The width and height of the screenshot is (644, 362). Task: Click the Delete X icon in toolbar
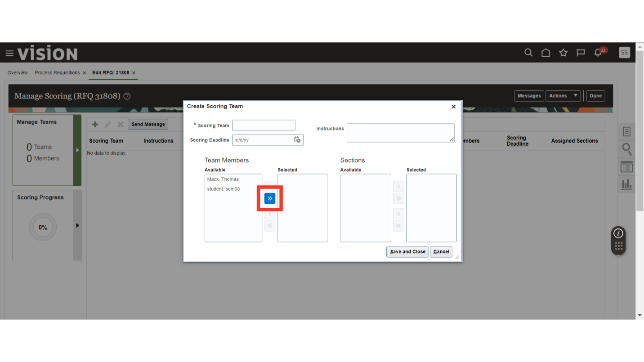(121, 124)
